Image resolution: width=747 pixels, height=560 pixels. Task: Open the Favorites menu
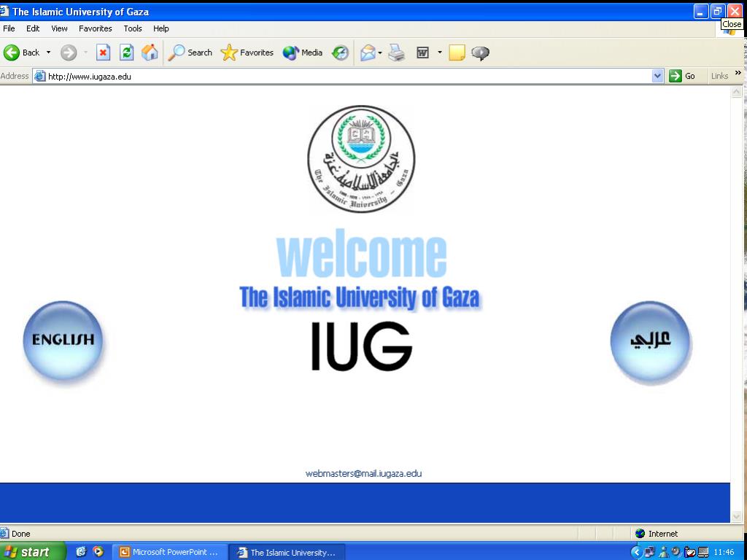coord(96,28)
